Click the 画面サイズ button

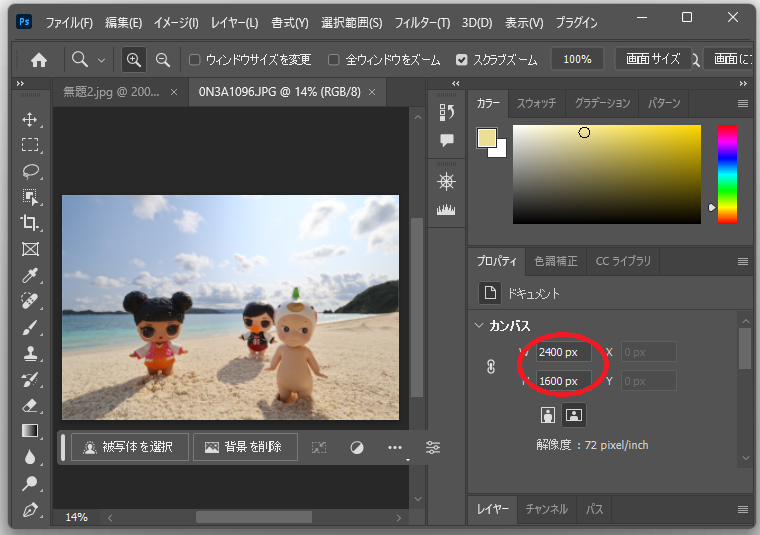pos(653,59)
